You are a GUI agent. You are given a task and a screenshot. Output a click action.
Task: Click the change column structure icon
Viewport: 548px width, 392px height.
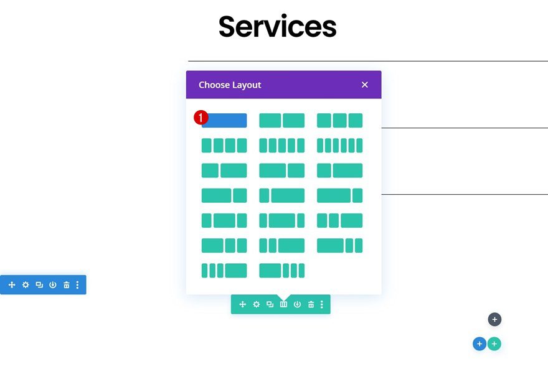(x=283, y=304)
